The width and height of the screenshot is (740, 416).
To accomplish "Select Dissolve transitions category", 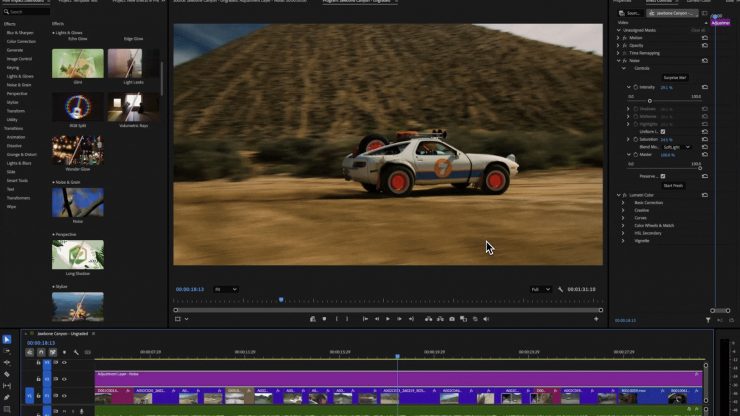I will coord(14,146).
